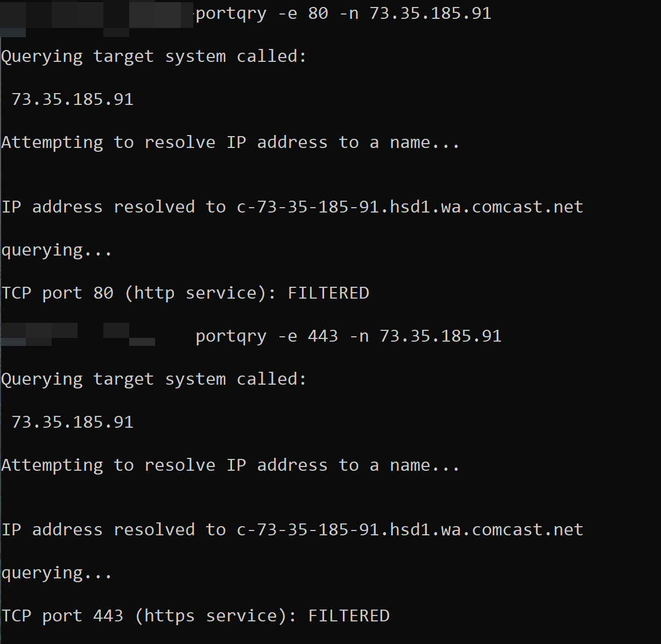Click the first portqry -e 80 command

[x=343, y=13]
